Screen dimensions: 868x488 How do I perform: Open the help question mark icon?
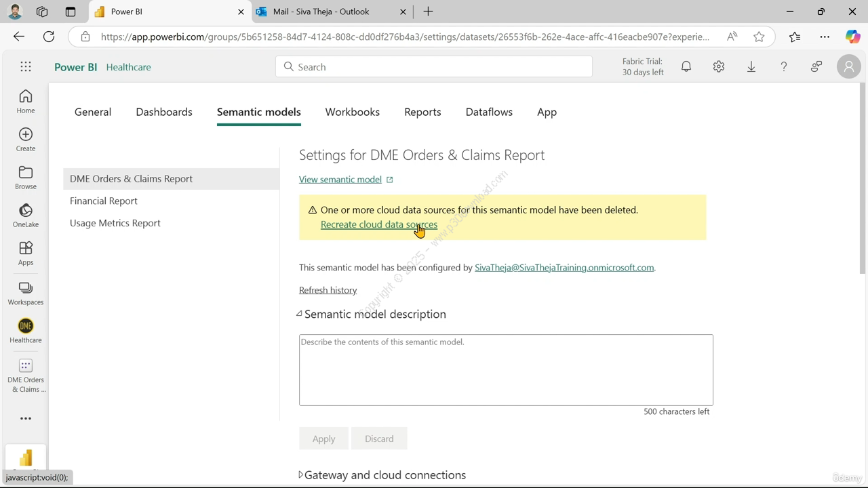[784, 66]
